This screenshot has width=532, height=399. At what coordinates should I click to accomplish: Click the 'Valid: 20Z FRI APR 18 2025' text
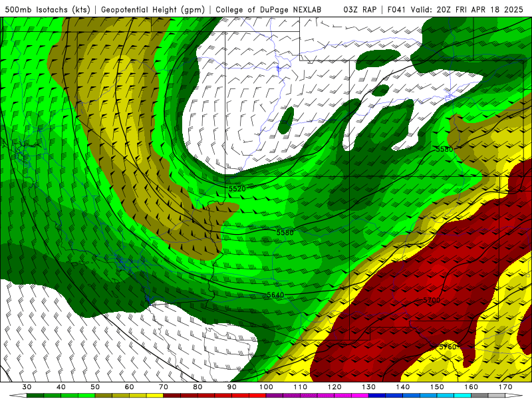click(467, 9)
